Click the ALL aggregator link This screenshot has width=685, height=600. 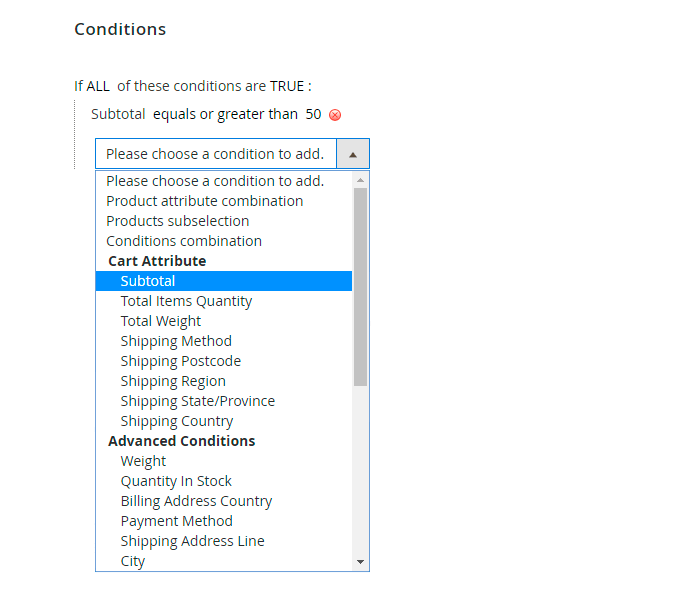98,86
